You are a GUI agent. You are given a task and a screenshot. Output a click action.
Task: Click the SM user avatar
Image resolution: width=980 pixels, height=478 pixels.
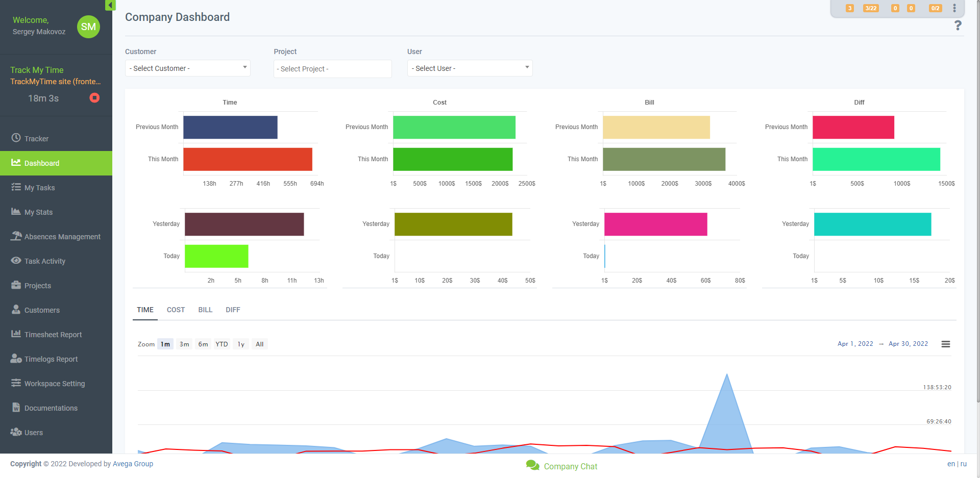(x=88, y=27)
